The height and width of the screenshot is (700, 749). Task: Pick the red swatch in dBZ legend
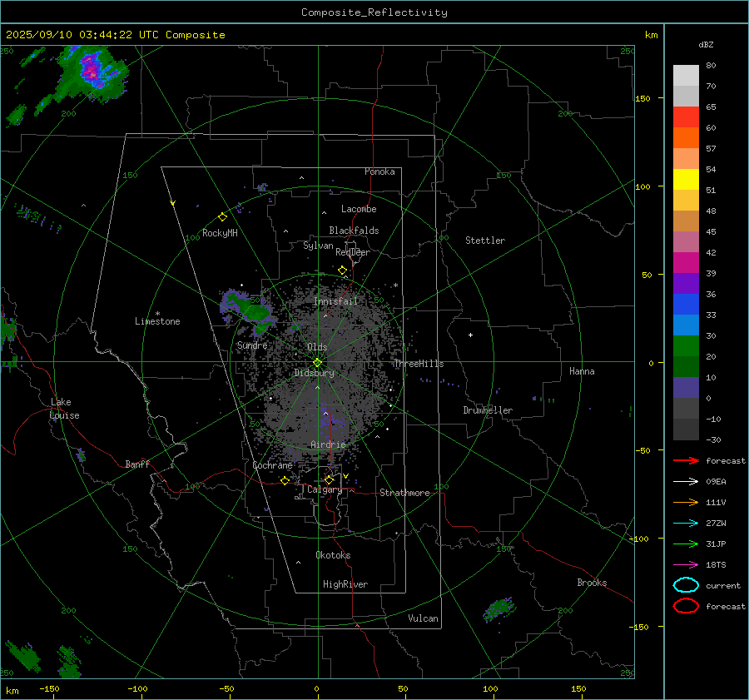[686, 117]
